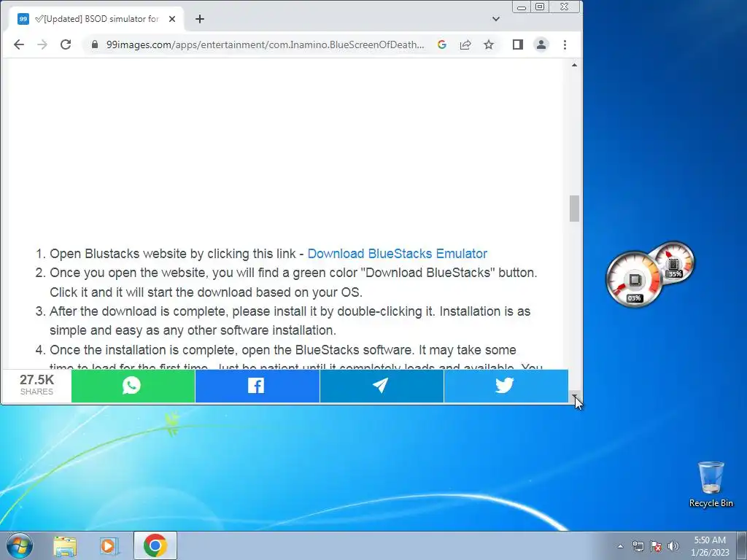Share this page using share icon
The width and height of the screenshot is (747, 560).
pos(465,44)
